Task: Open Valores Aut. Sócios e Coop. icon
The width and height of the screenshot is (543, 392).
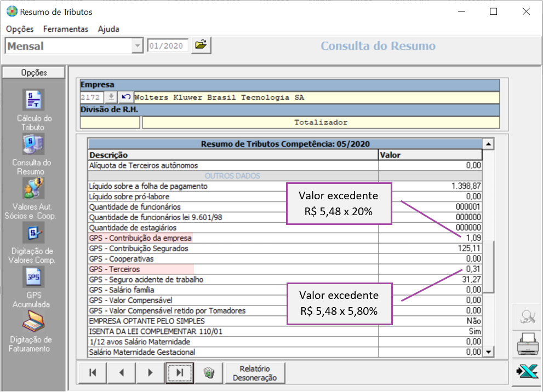Action: click(x=33, y=188)
